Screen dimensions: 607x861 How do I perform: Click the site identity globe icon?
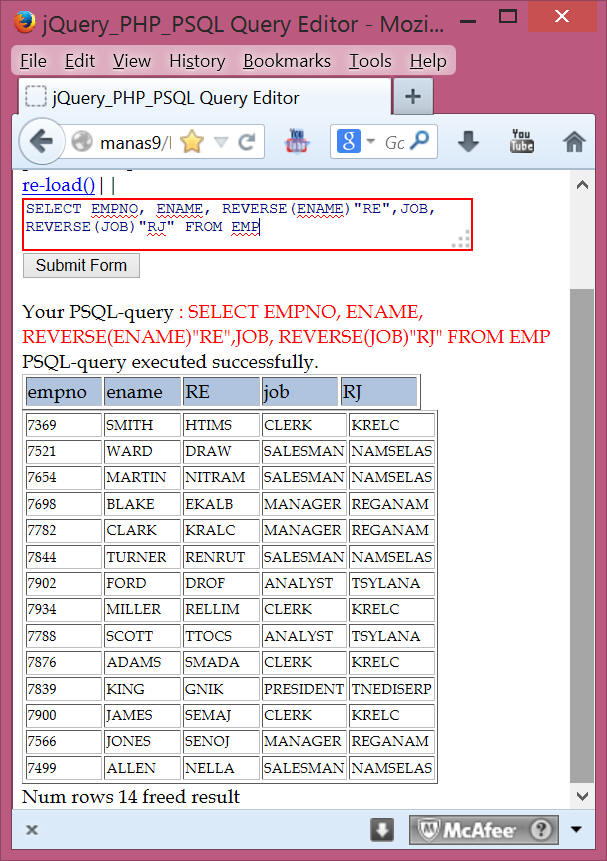pos(82,142)
